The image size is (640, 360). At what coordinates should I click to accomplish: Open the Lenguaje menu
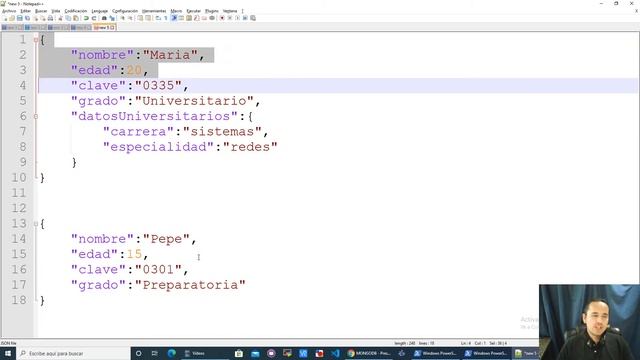(x=100, y=11)
